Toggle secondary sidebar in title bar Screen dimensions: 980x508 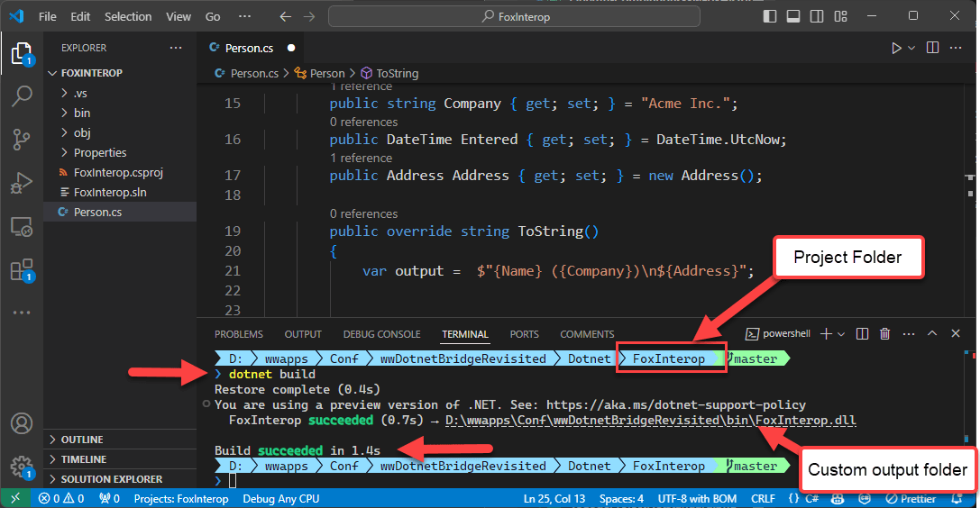click(x=817, y=16)
